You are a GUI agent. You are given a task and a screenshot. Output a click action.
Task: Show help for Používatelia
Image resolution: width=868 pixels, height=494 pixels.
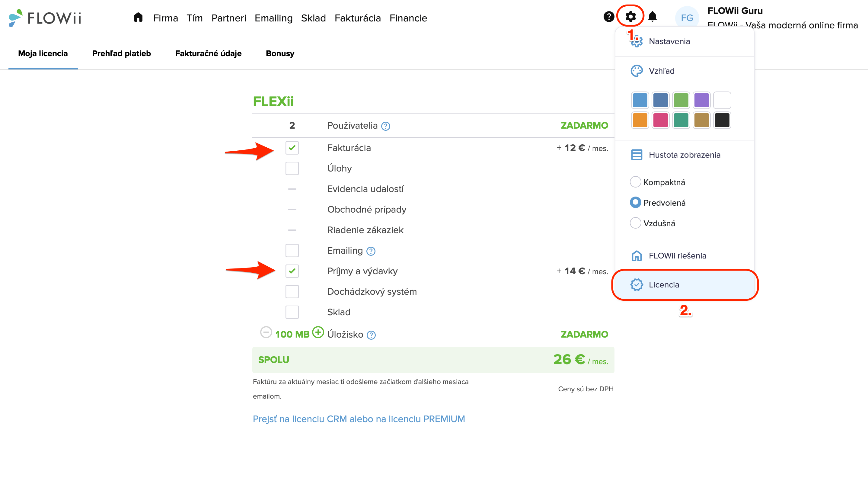click(385, 126)
